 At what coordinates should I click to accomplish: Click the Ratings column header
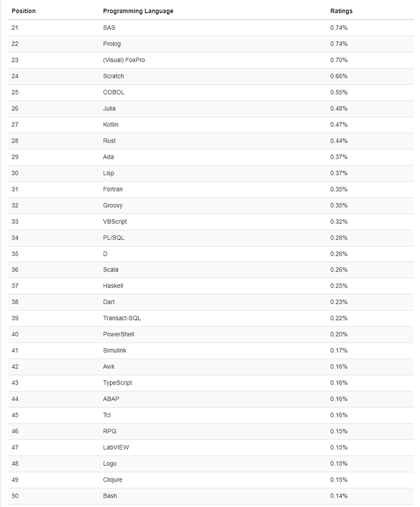(341, 11)
